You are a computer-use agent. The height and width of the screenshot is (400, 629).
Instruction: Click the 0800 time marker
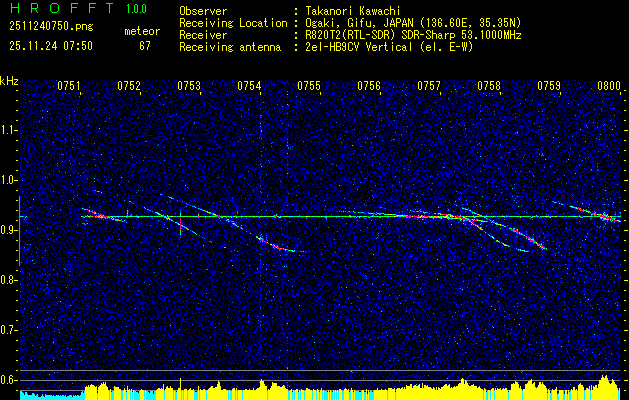click(x=609, y=86)
